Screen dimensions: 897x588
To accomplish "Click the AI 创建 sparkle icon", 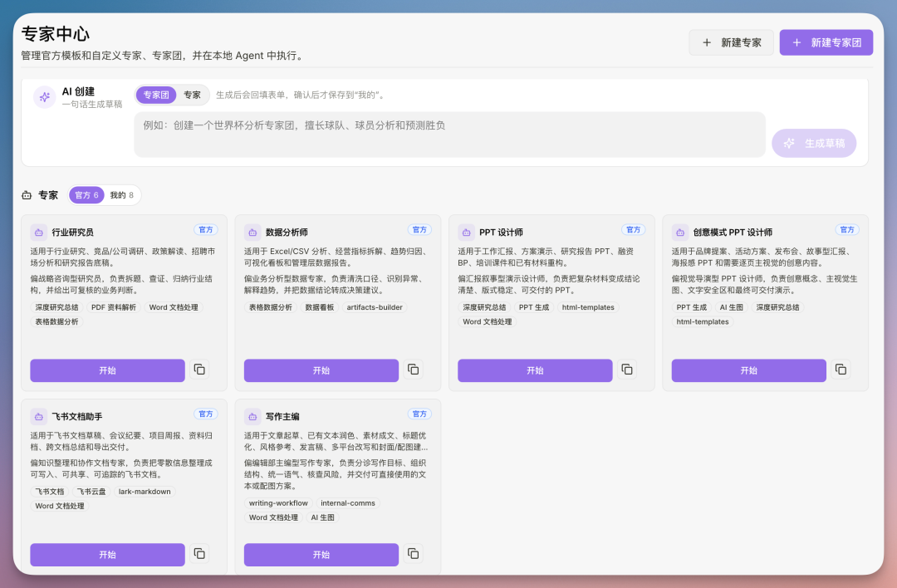I will (45, 97).
